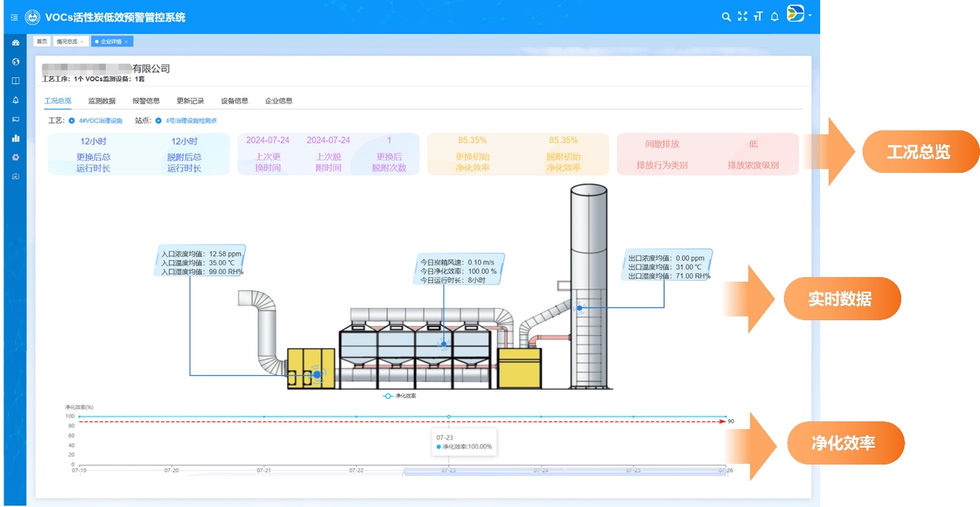Switch to the 监测数据 tab
Image resolution: width=980 pixels, height=507 pixels.
coord(102,101)
